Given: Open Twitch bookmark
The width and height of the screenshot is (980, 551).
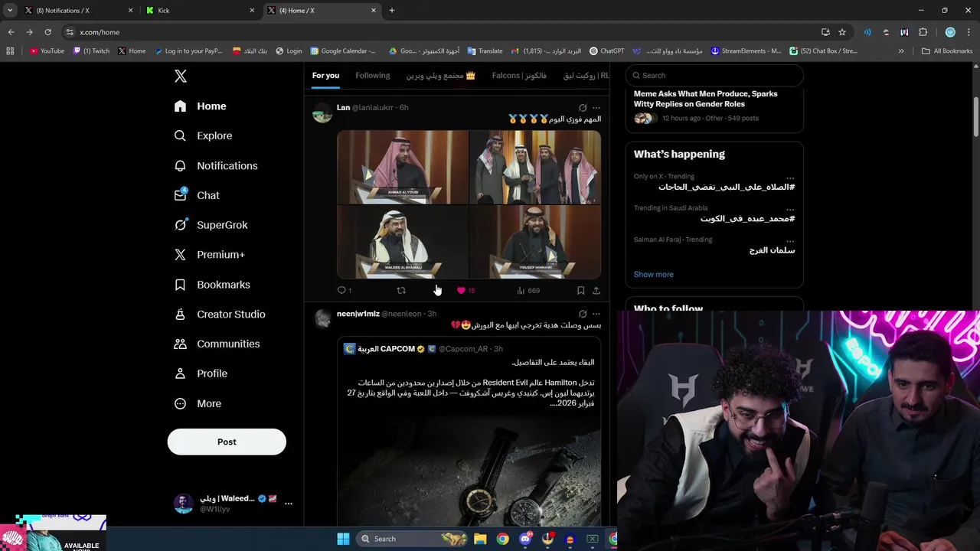Looking at the screenshot, I should 91,51.
